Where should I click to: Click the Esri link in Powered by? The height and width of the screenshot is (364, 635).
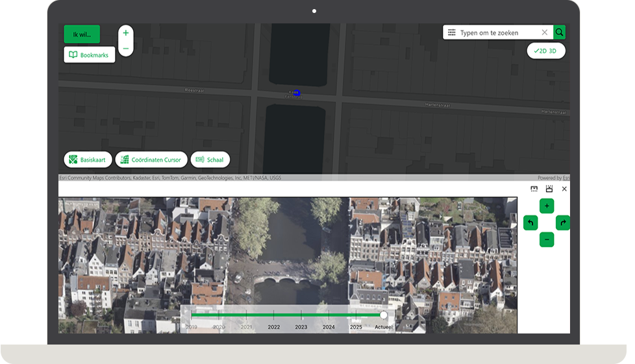(x=566, y=178)
